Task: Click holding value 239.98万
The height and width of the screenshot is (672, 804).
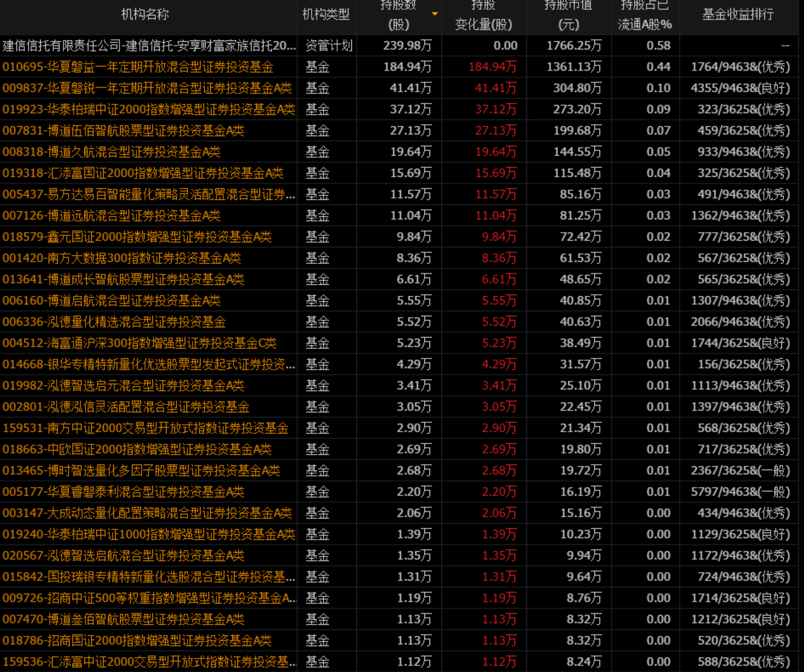Action: (407, 46)
